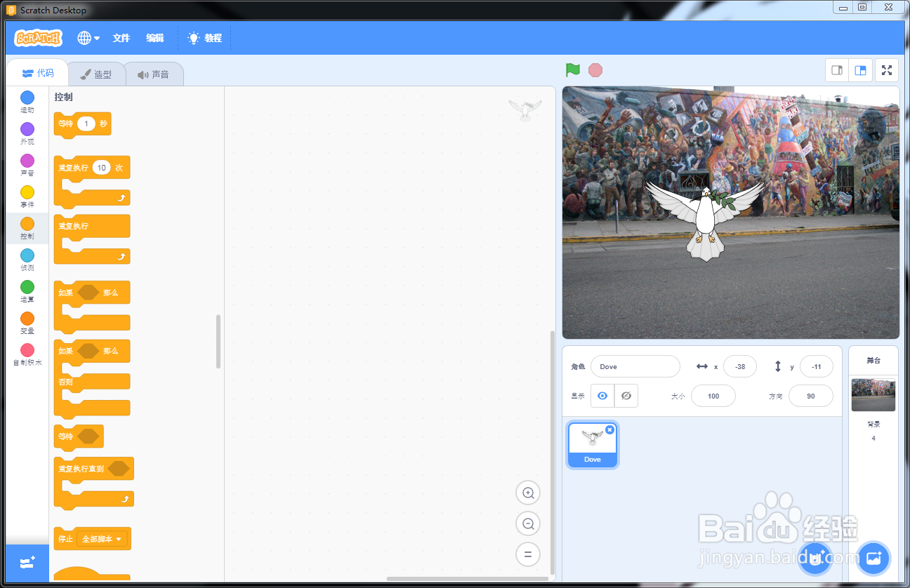Viewport: 910px width, 588px height.
Task: Switch to the 代码 tab
Action: coord(37,73)
